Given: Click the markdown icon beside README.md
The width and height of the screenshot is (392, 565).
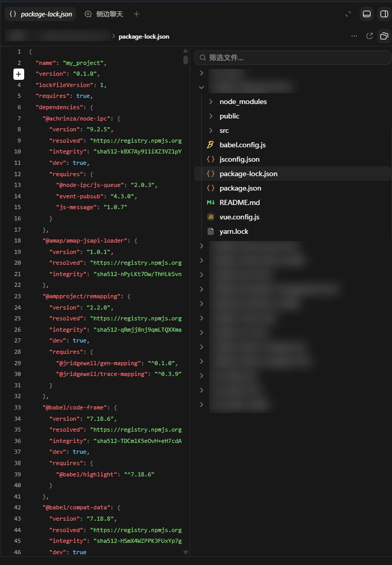Looking at the screenshot, I should (210, 202).
